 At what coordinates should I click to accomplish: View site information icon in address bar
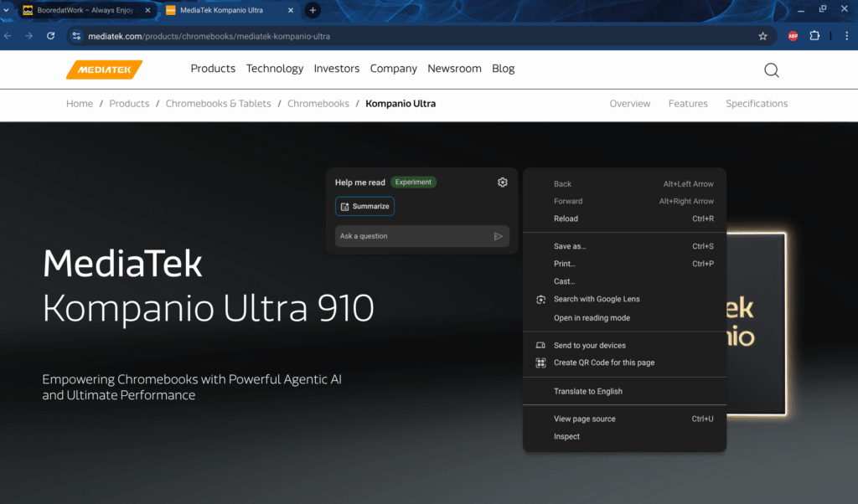[x=76, y=36]
